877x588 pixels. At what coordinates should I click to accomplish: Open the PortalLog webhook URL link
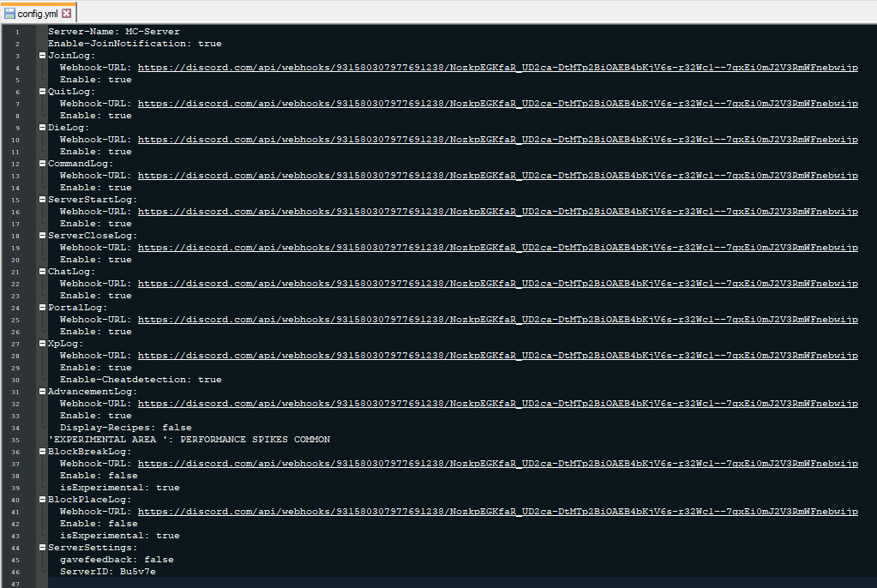497,320
